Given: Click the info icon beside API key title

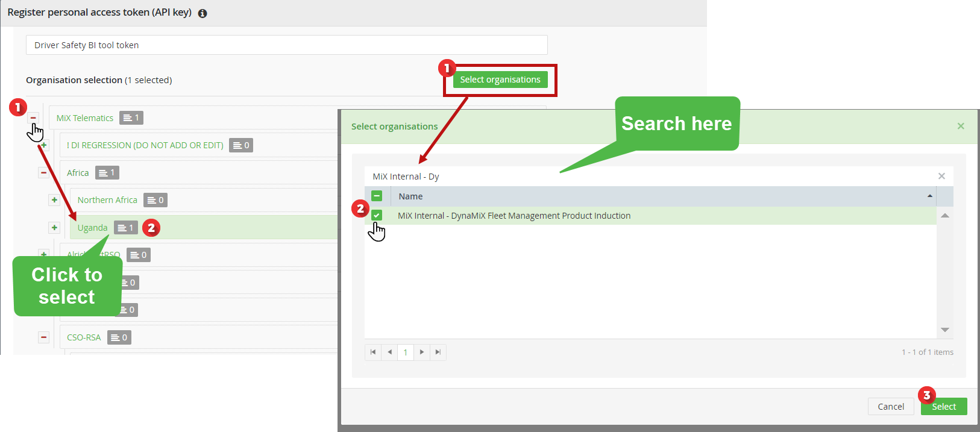Looking at the screenshot, I should coord(203,13).
